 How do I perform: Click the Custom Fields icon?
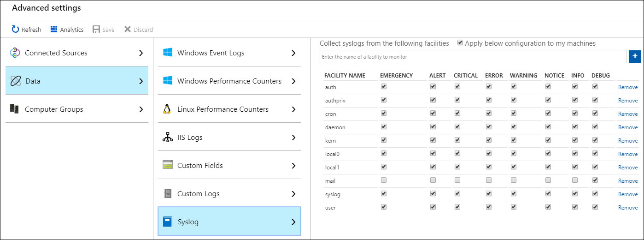[167, 165]
